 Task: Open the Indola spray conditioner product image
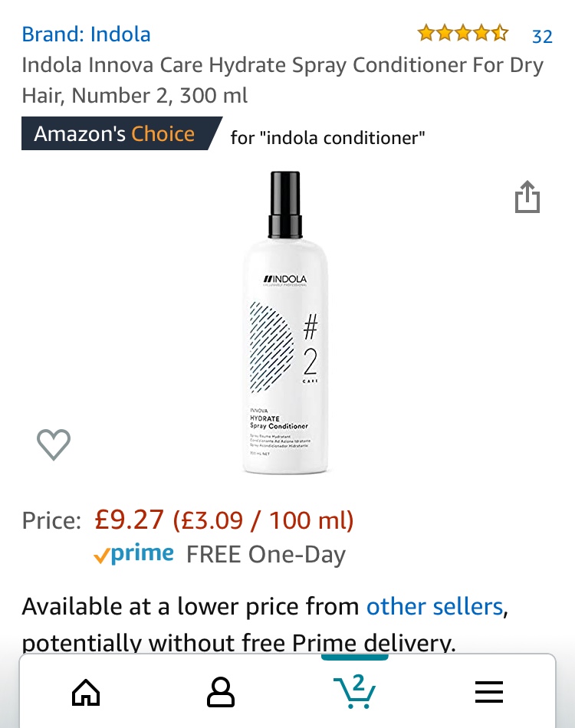point(285,322)
